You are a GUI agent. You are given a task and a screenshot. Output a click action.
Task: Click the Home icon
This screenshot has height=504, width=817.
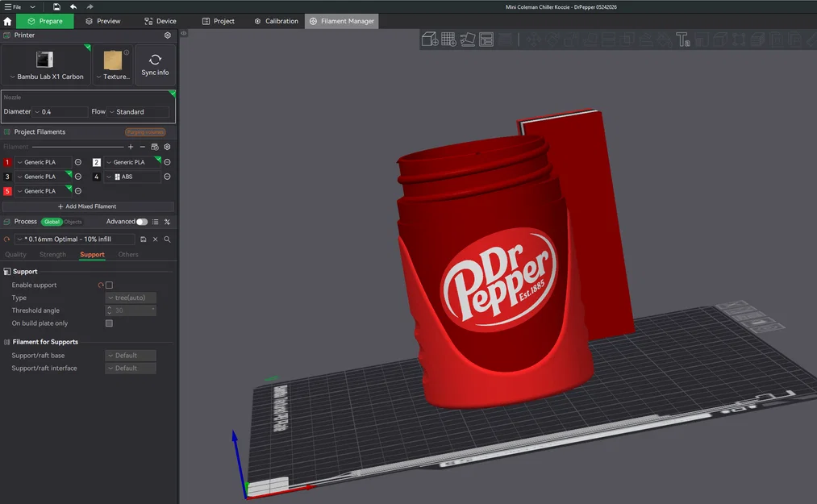coord(7,21)
